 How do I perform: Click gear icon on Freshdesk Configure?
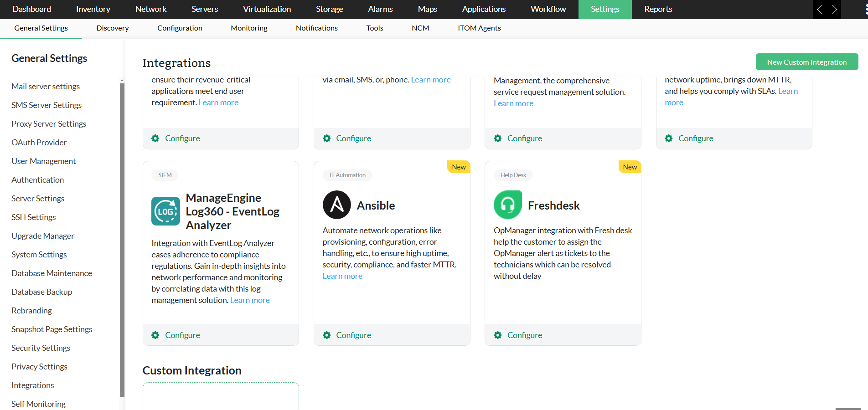click(497, 335)
